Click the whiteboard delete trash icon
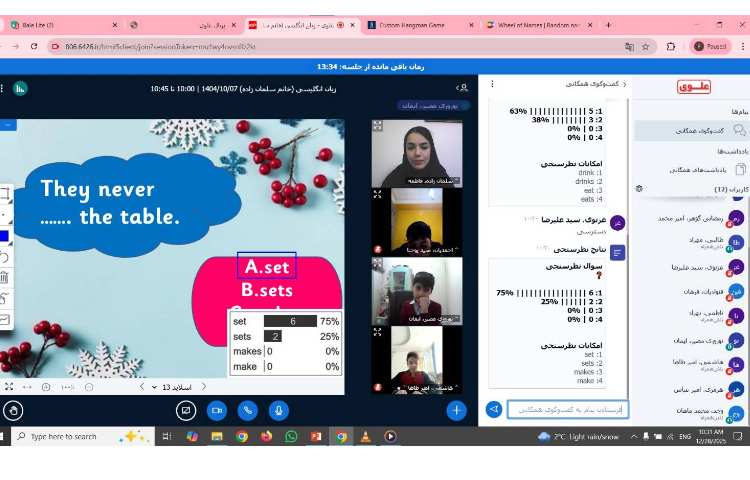The width and height of the screenshot is (750, 480). click(4, 277)
